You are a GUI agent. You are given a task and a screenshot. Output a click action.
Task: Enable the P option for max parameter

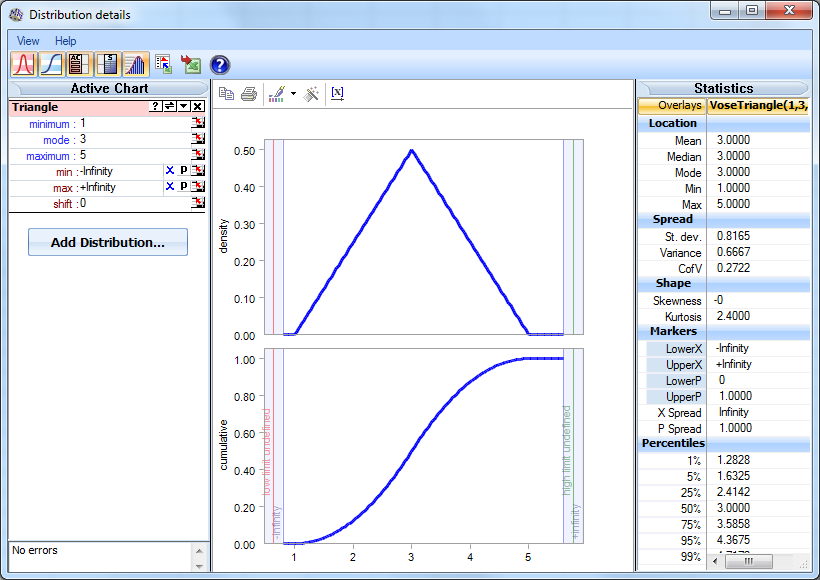tap(183, 186)
